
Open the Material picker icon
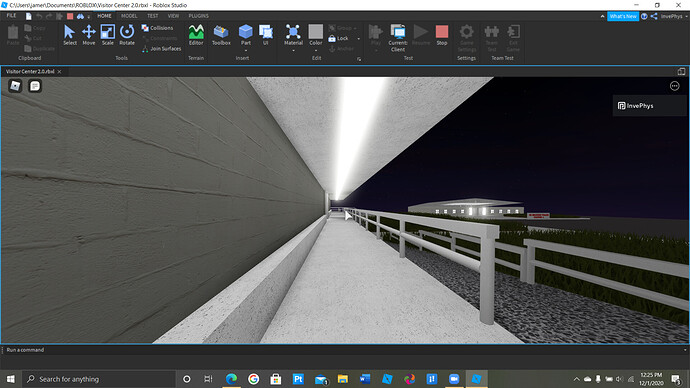293,32
